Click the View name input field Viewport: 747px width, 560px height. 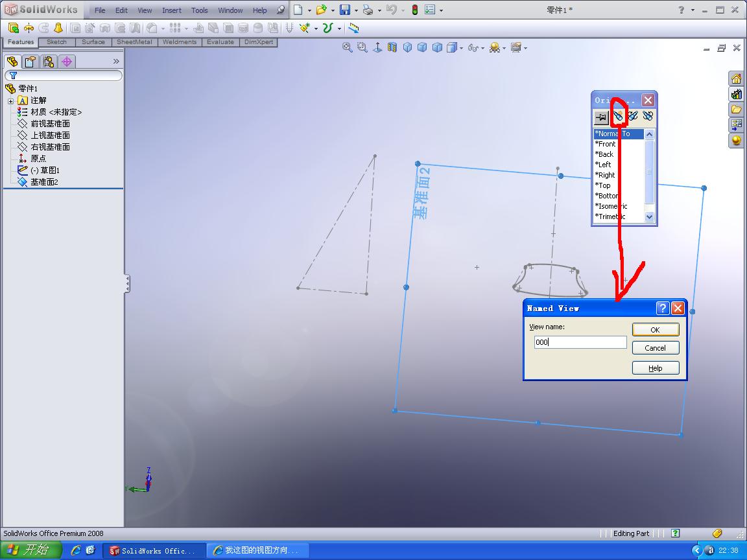click(580, 342)
